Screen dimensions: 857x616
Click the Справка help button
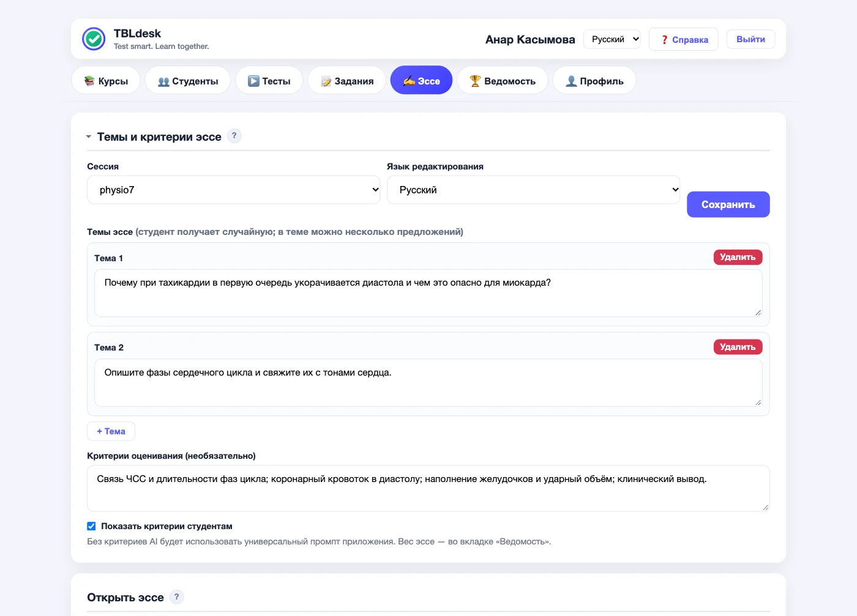click(683, 39)
